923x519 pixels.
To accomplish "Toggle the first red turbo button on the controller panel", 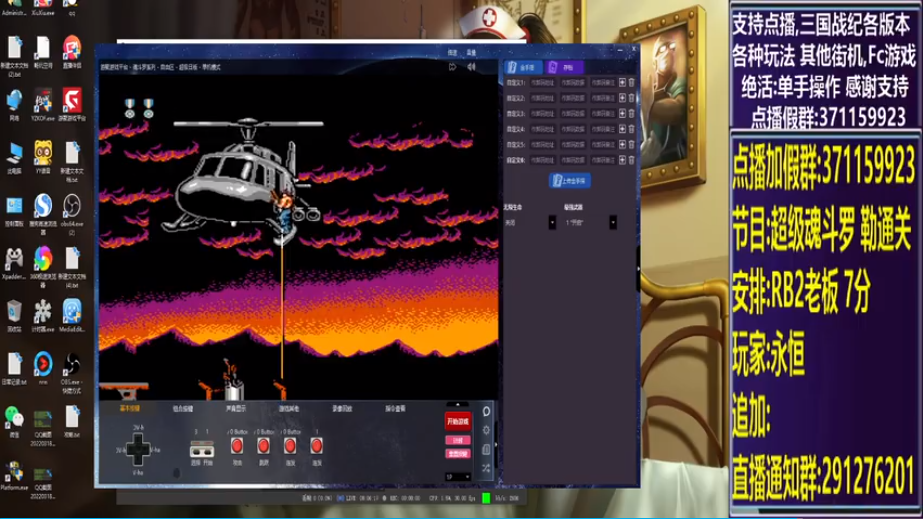I will pyautogui.click(x=237, y=446).
